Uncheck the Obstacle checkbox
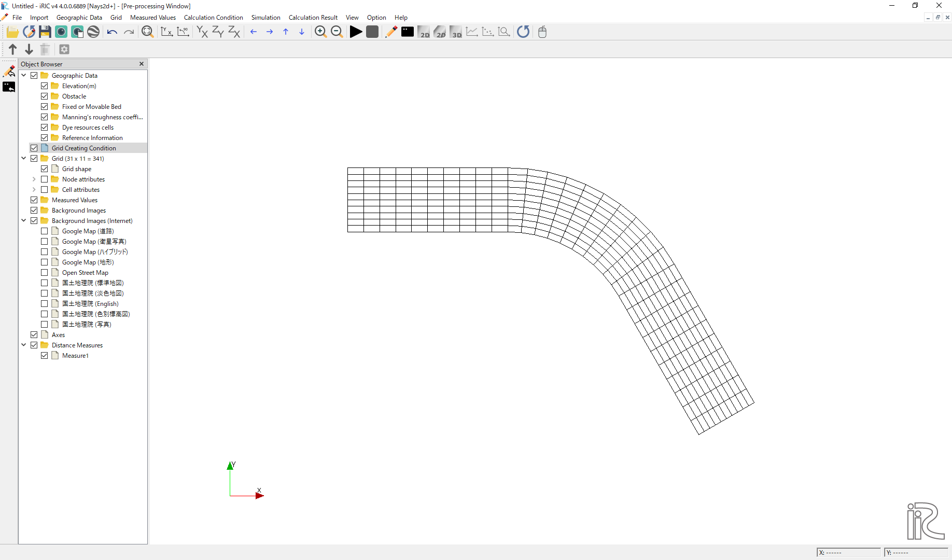952x560 pixels. tap(45, 96)
